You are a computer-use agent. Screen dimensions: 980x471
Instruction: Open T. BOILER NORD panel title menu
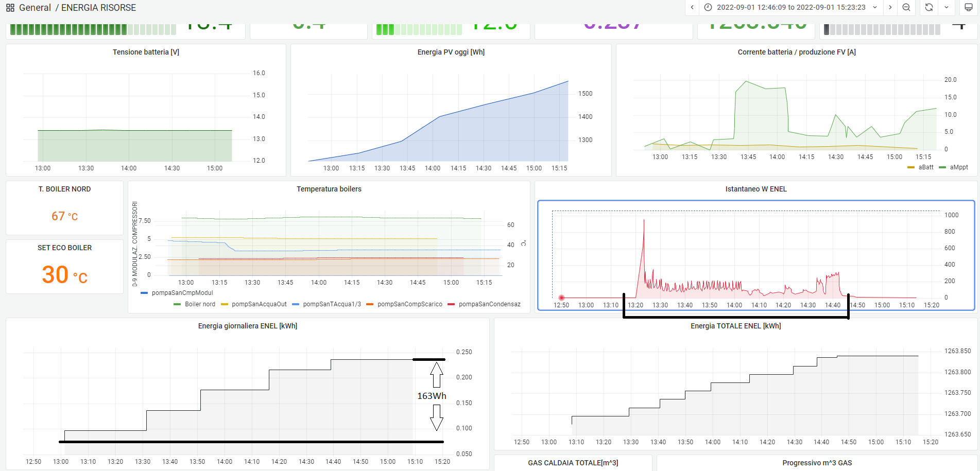64,189
